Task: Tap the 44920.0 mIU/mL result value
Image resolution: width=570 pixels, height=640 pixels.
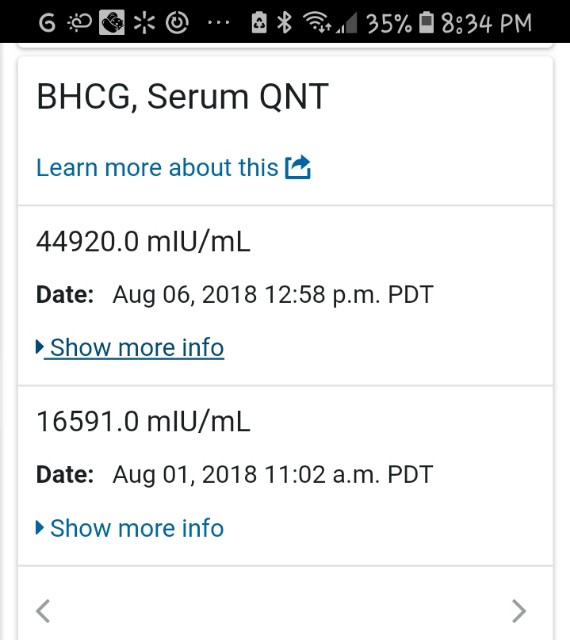Action: click(143, 241)
